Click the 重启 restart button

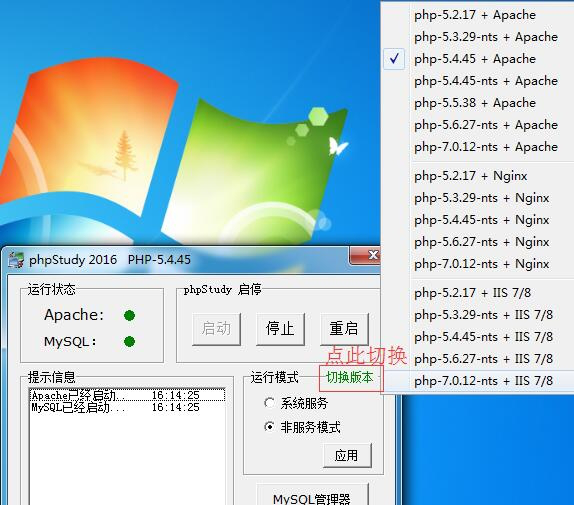[344, 329]
